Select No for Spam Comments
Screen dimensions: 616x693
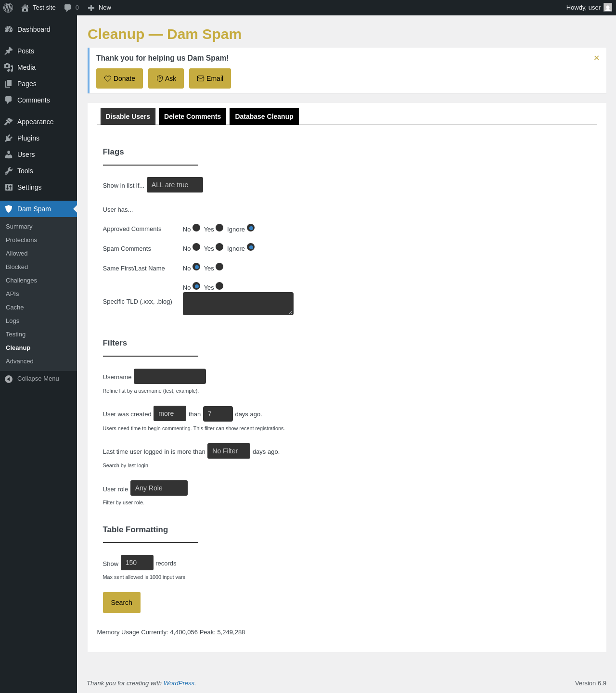click(x=196, y=247)
